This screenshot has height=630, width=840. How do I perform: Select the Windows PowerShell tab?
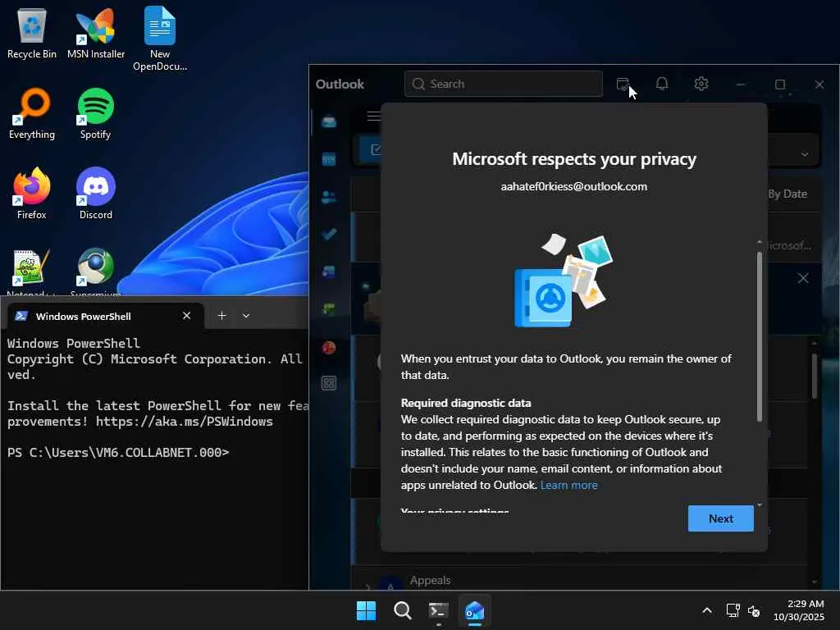[x=105, y=316]
